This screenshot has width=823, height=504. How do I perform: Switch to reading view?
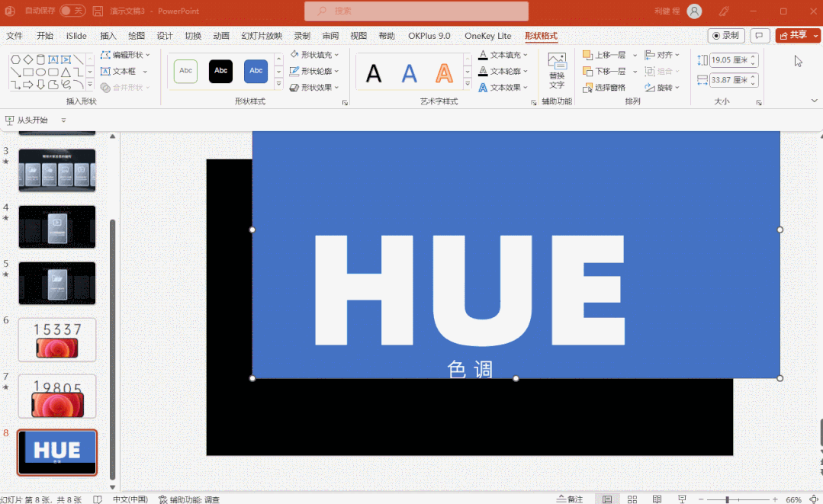click(x=657, y=499)
